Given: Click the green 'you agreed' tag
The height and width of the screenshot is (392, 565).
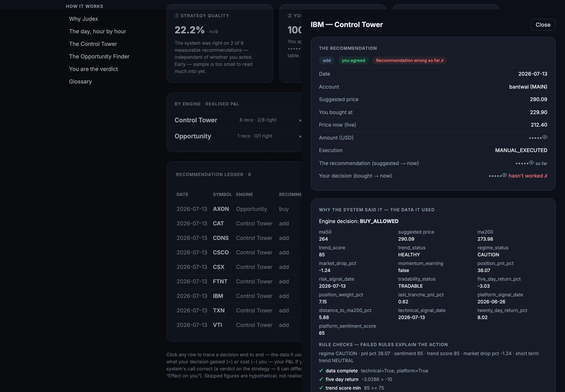Looking at the screenshot, I should click(x=353, y=60).
